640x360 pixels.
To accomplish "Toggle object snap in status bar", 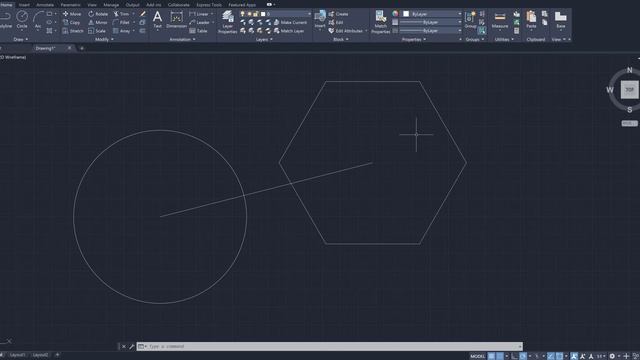I will (559, 356).
